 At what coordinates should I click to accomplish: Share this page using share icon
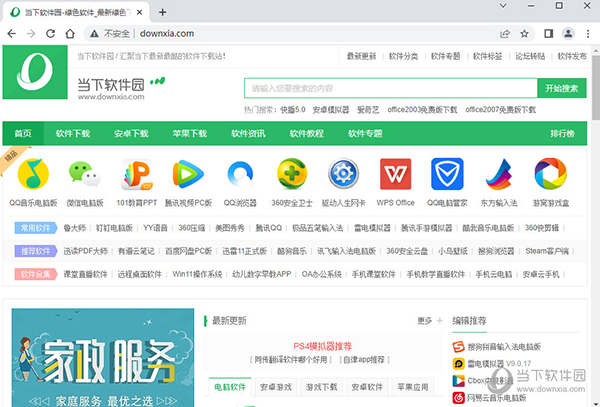point(505,34)
